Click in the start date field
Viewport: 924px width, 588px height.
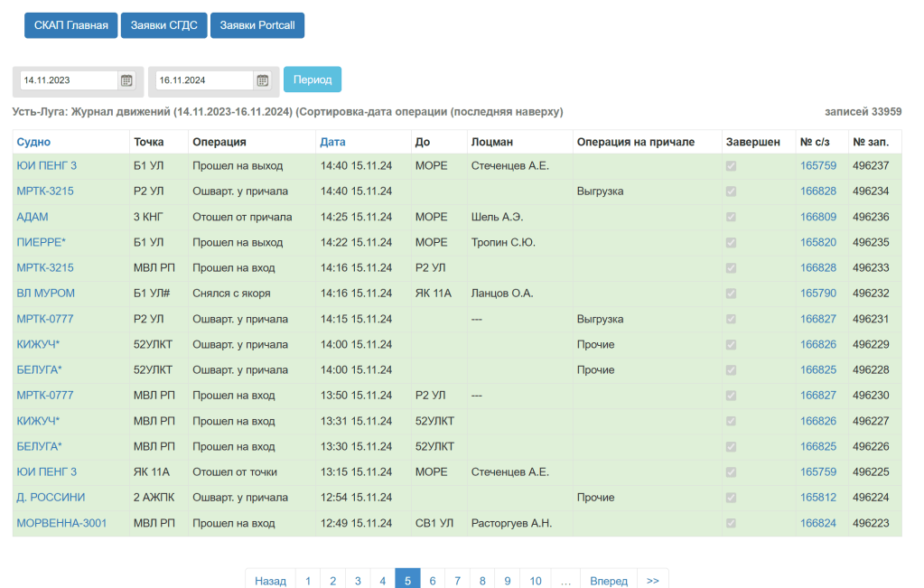tap(69, 80)
